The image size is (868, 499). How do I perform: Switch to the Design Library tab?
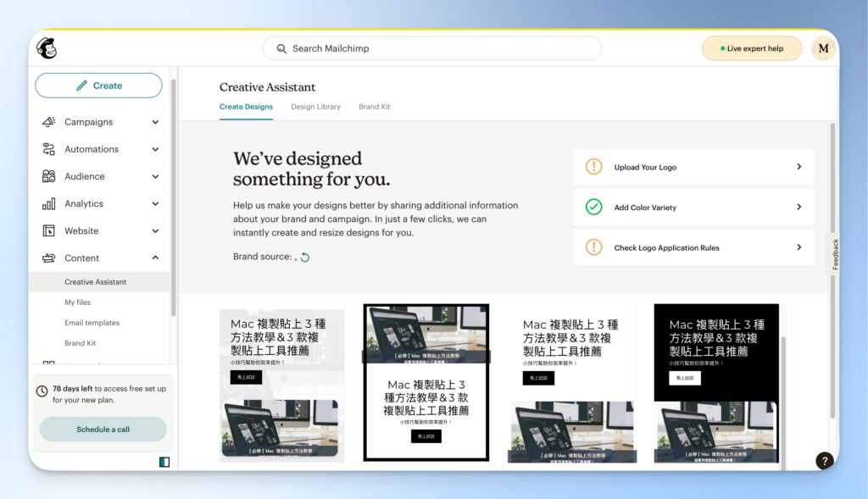pos(315,107)
